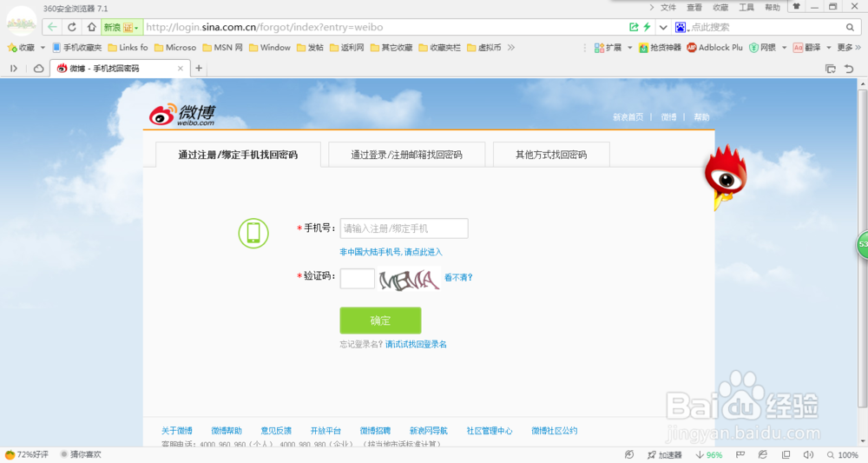Click the share icon in the address bar
This screenshot has width=868, height=463.
coord(634,27)
